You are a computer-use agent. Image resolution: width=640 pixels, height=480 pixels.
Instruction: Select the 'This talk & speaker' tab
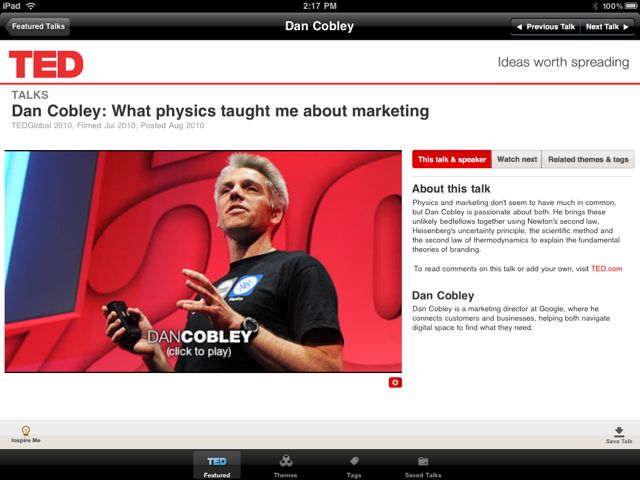[x=452, y=159]
